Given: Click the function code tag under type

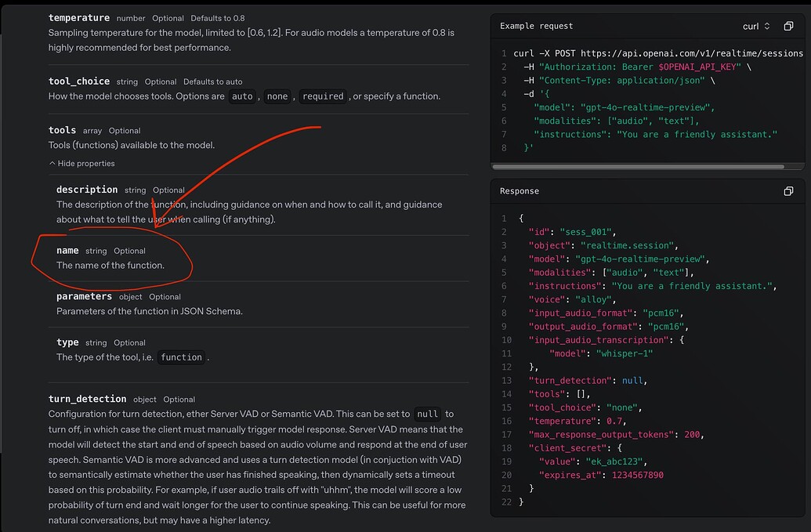Looking at the screenshot, I should (181, 357).
